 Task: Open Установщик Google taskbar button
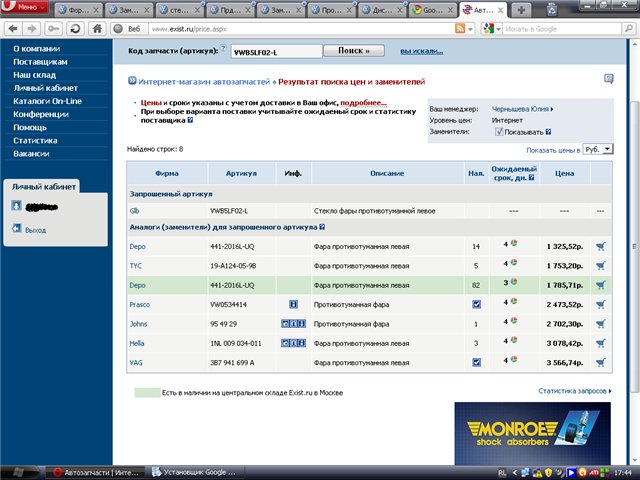point(195,473)
